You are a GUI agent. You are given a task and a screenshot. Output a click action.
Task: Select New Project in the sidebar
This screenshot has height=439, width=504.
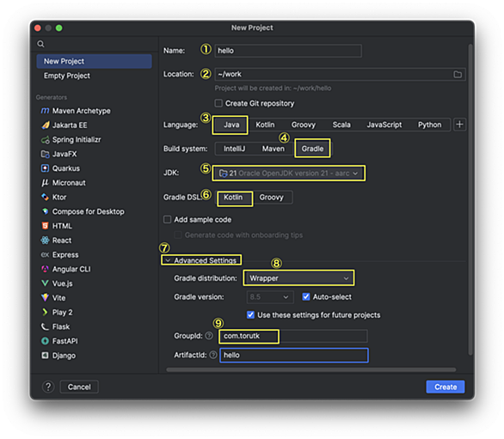tap(95, 61)
